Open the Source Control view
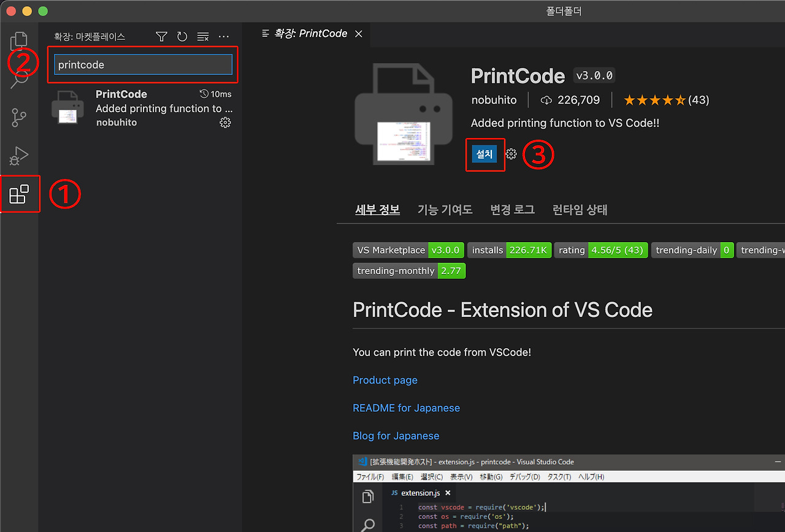 pos(19,116)
